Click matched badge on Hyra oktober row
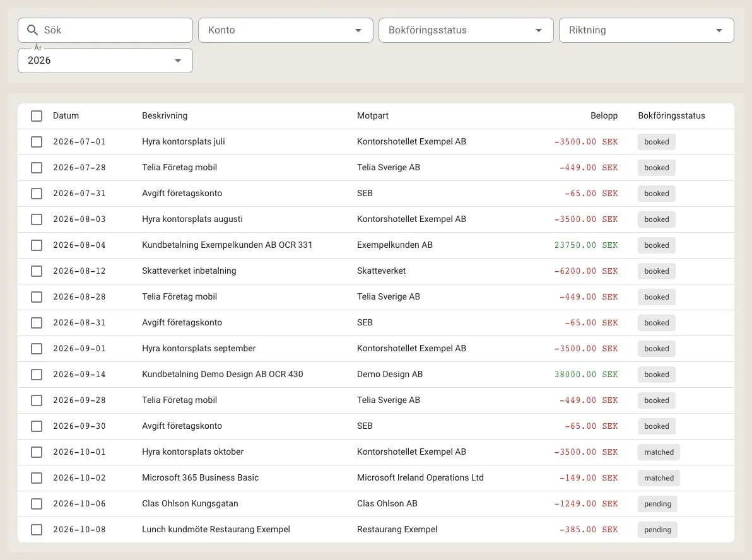752x560 pixels. point(659,452)
